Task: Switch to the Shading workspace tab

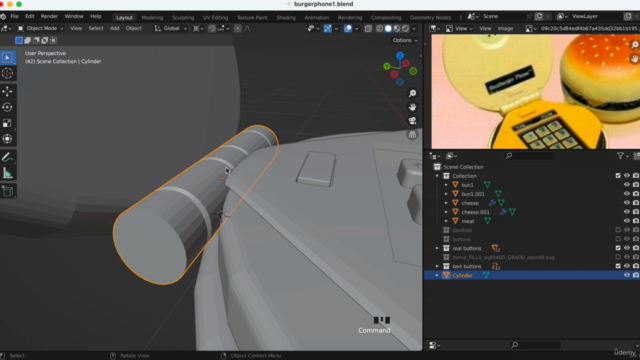Action: (286, 18)
